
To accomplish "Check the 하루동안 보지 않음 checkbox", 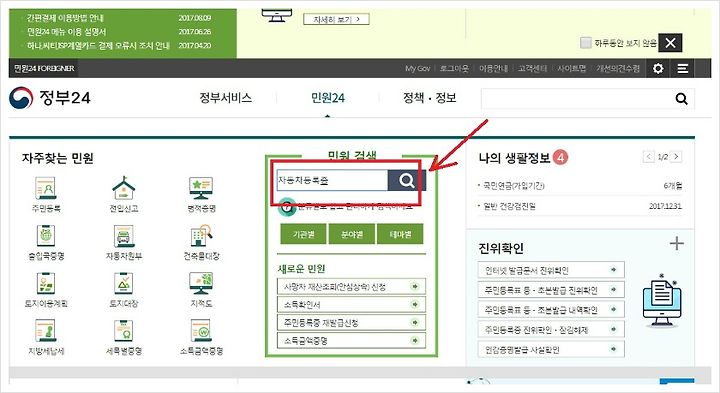I will coord(585,43).
